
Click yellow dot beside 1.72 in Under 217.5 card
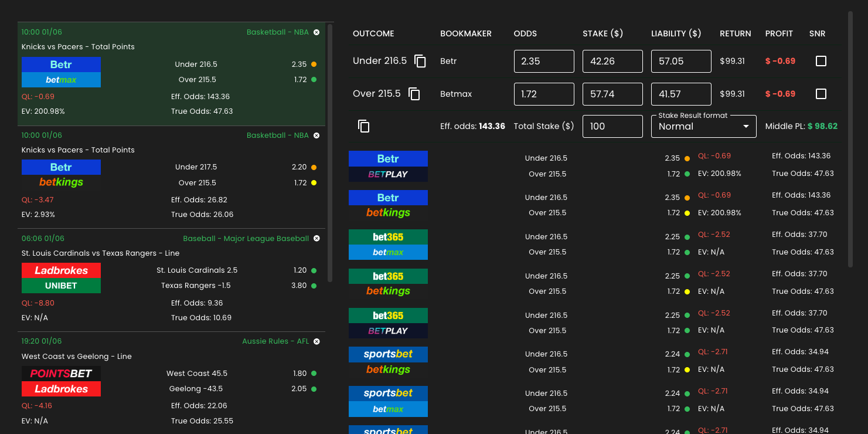point(314,183)
